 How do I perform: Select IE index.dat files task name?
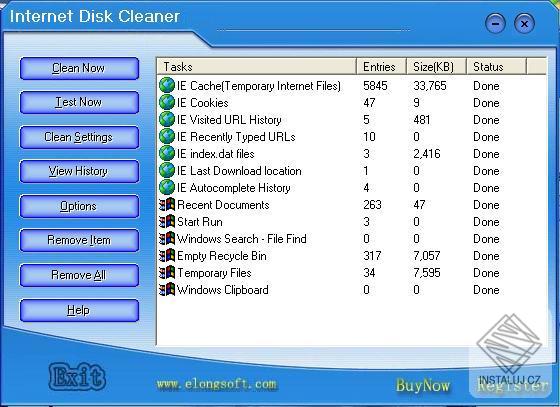tap(216, 154)
